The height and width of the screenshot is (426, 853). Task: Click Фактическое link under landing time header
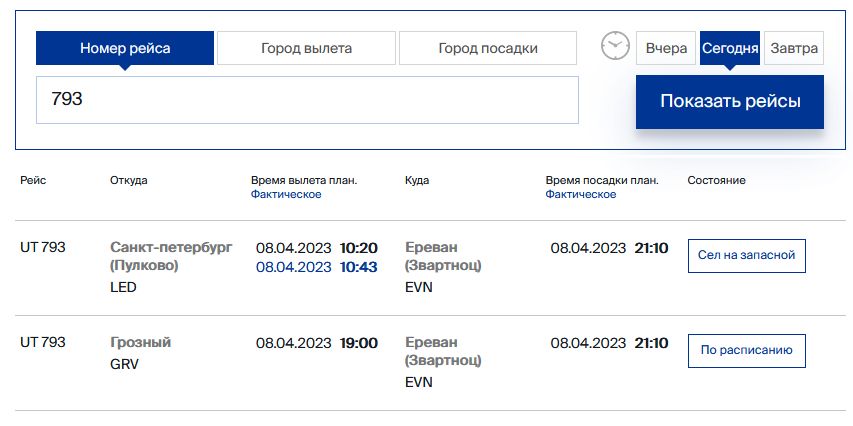(x=580, y=195)
